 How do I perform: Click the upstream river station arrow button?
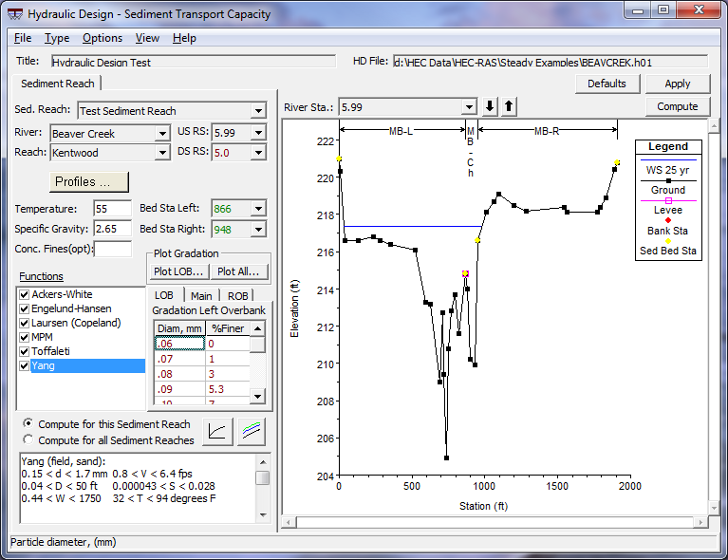pos(510,106)
